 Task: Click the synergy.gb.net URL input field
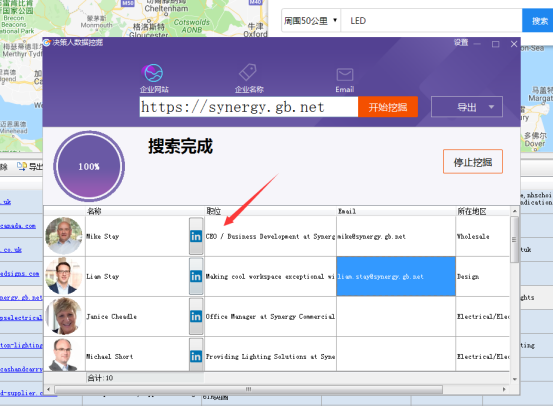(249, 107)
